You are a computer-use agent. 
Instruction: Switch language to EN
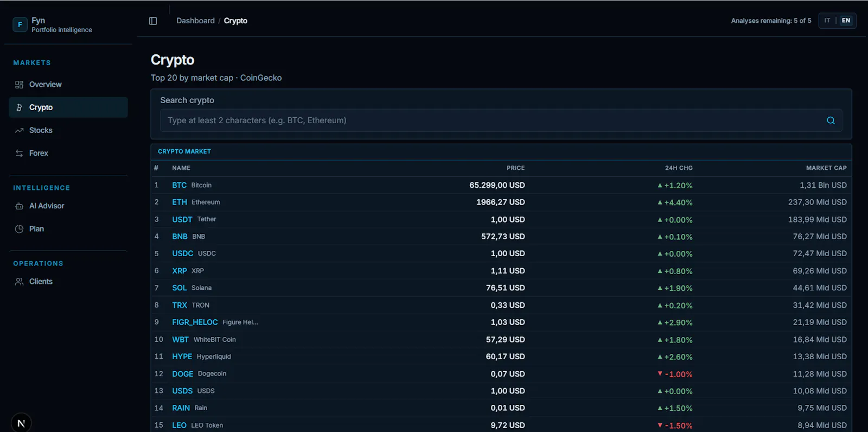846,21
